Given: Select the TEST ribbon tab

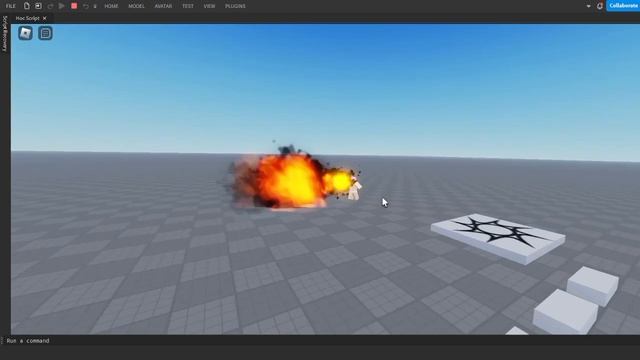Looking at the screenshot, I should coord(188,6).
